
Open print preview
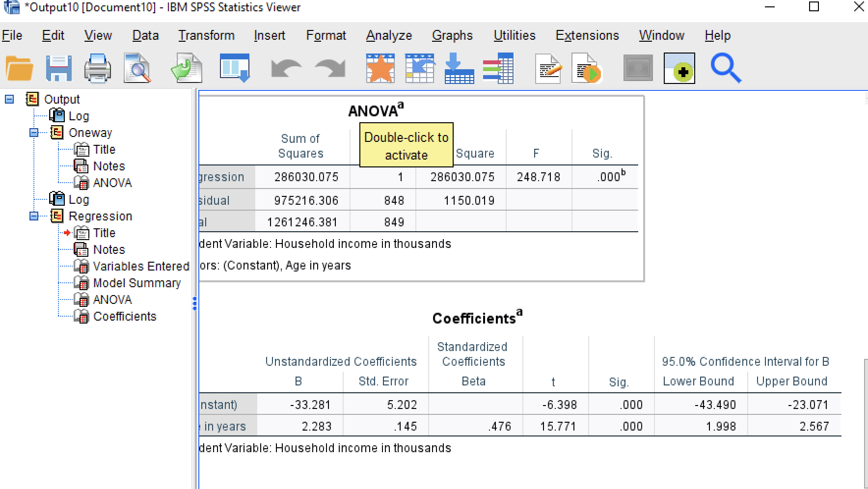137,69
